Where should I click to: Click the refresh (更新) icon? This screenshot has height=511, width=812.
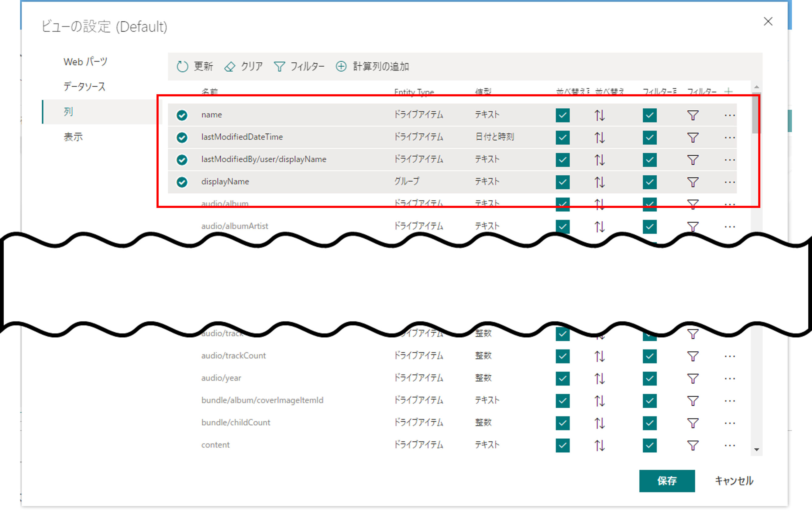click(x=182, y=67)
